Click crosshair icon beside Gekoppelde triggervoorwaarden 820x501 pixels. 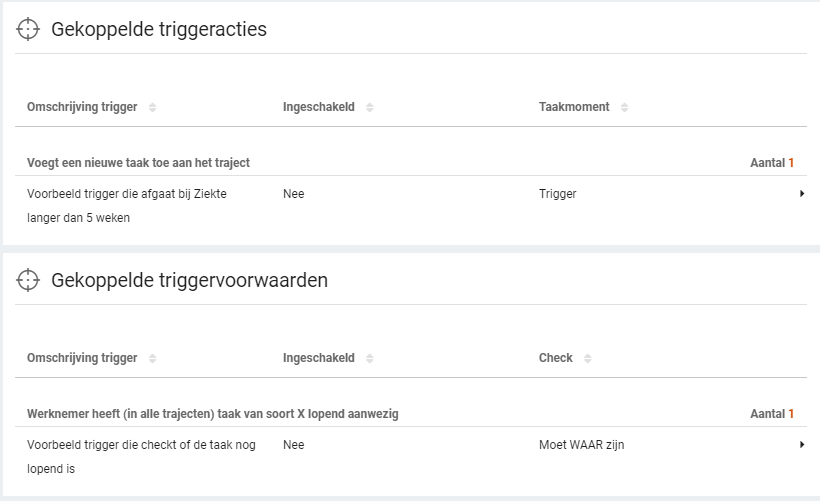click(x=28, y=281)
